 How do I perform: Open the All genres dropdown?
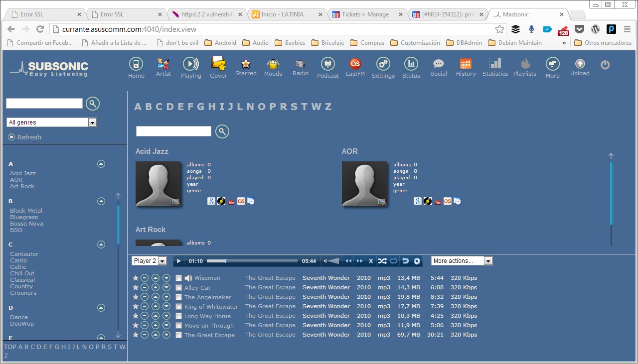click(x=52, y=122)
